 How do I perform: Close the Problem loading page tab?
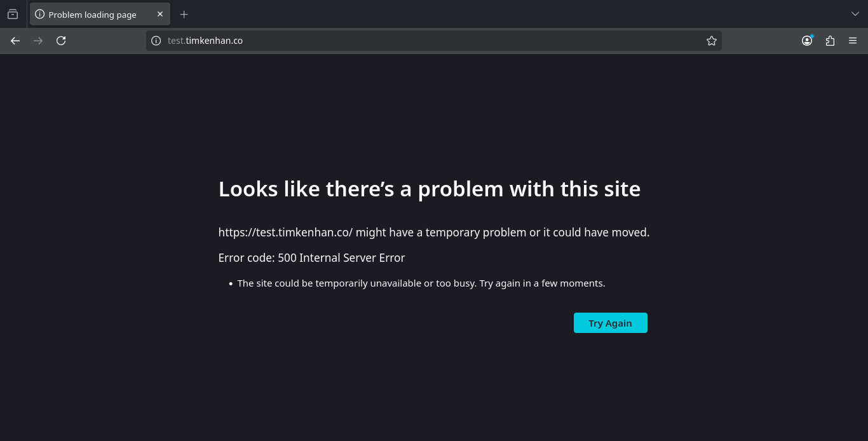pos(159,14)
